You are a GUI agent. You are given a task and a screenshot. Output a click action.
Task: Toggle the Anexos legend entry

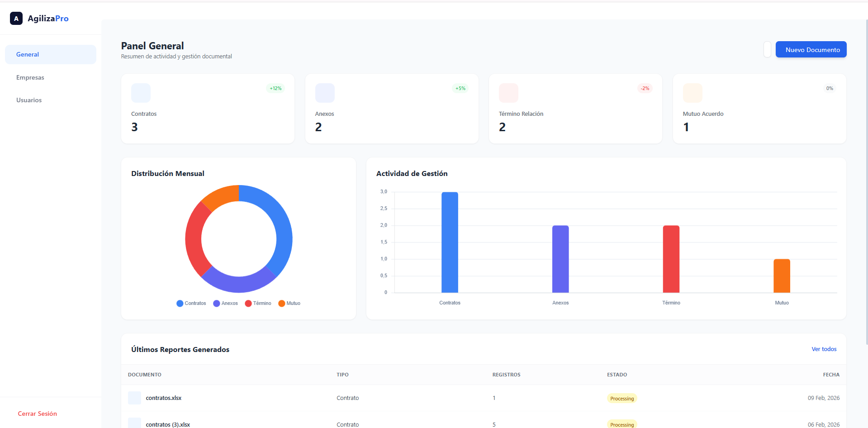click(x=225, y=303)
